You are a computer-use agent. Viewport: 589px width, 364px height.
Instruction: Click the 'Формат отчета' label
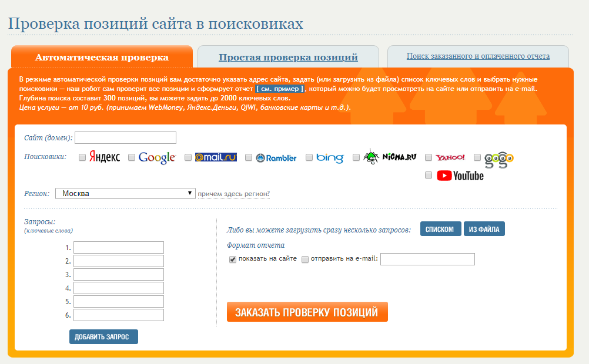coord(256,245)
